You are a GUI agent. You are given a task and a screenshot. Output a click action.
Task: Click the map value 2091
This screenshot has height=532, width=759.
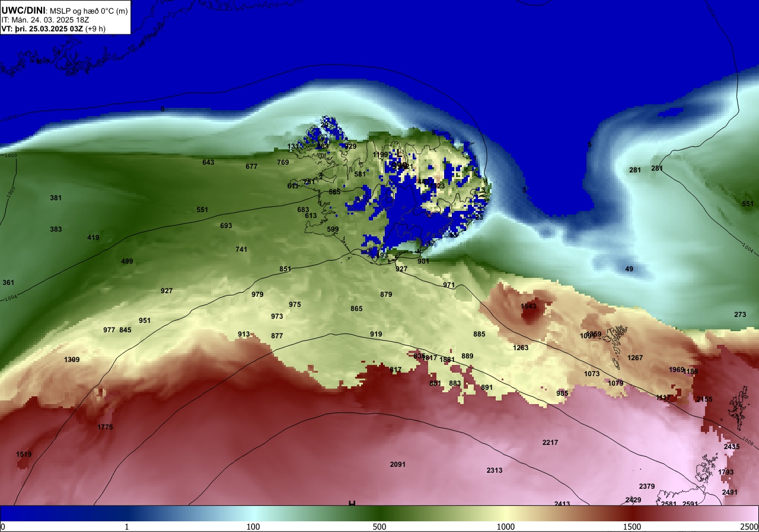[398, 464]
